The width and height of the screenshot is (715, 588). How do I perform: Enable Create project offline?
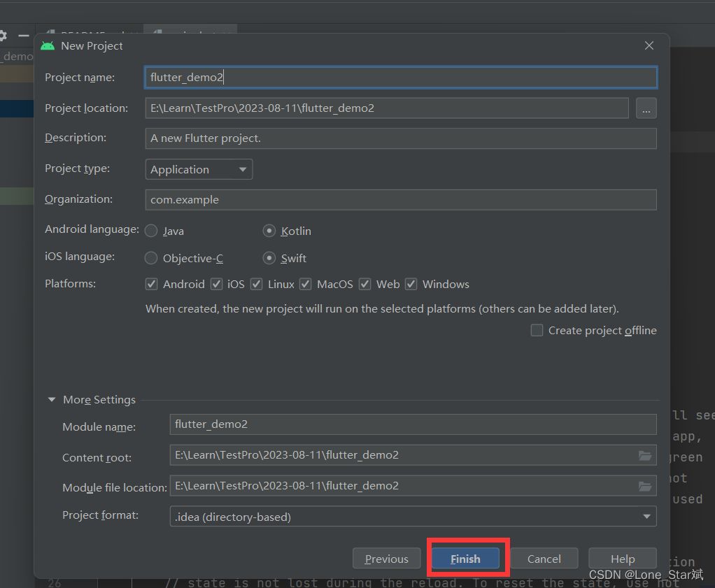pyautogui.click(x=537, y=330)
